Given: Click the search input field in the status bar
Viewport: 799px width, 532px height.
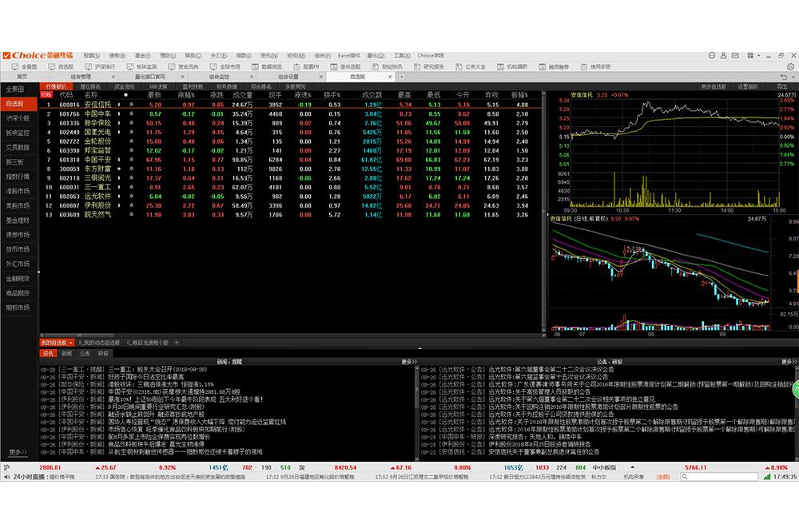Looking at the screenshot, I should [x=719, y=477].
